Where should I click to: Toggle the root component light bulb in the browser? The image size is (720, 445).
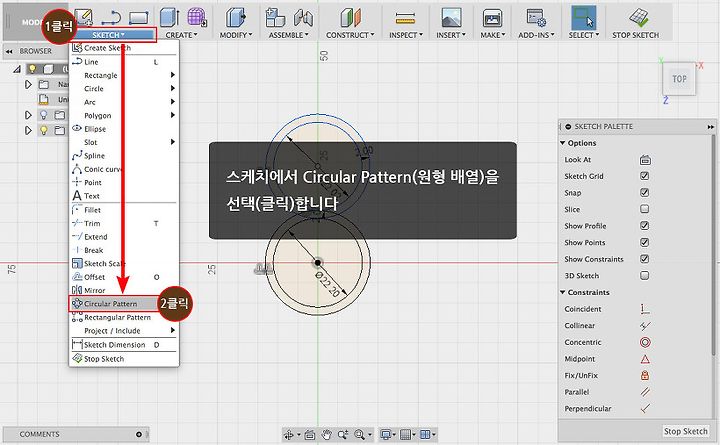[32, 69]
